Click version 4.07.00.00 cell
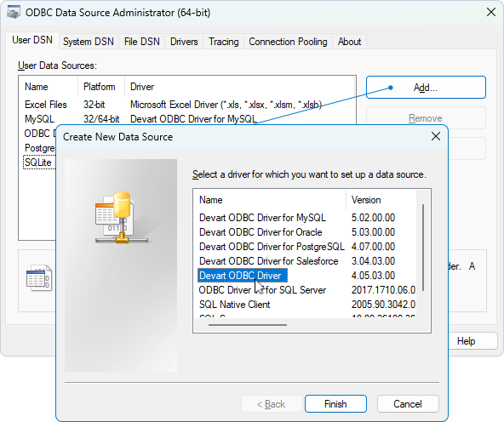The width and height of the screenshot is (504, 422). pos(373,247)
